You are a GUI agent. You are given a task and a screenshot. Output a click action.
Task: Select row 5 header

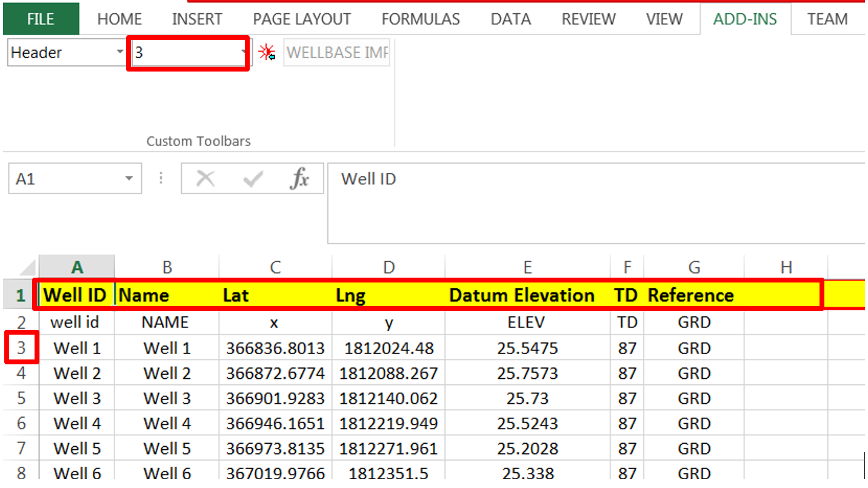(21, 398)
